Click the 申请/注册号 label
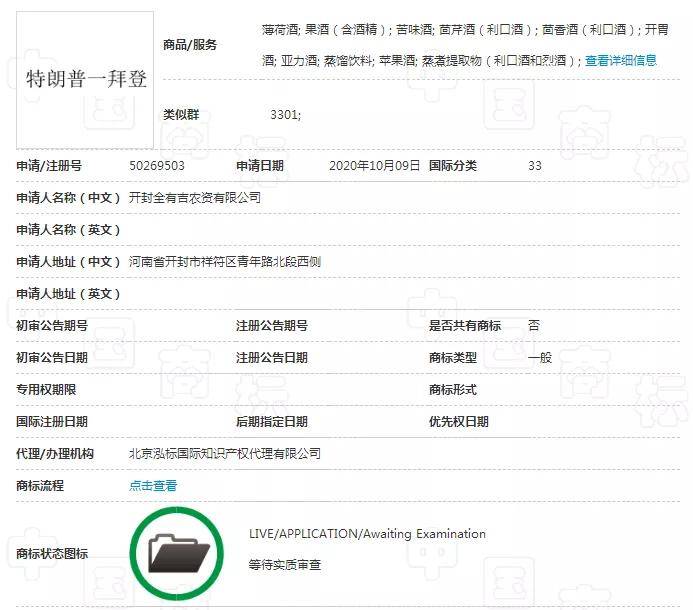This screenshot has width=693, height=610. [49, 166]
